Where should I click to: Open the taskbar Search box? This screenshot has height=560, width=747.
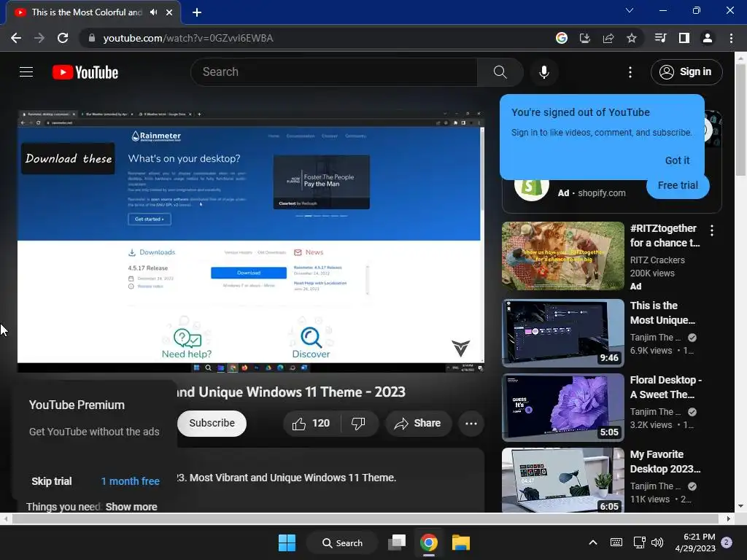click(x=343, y=542)
